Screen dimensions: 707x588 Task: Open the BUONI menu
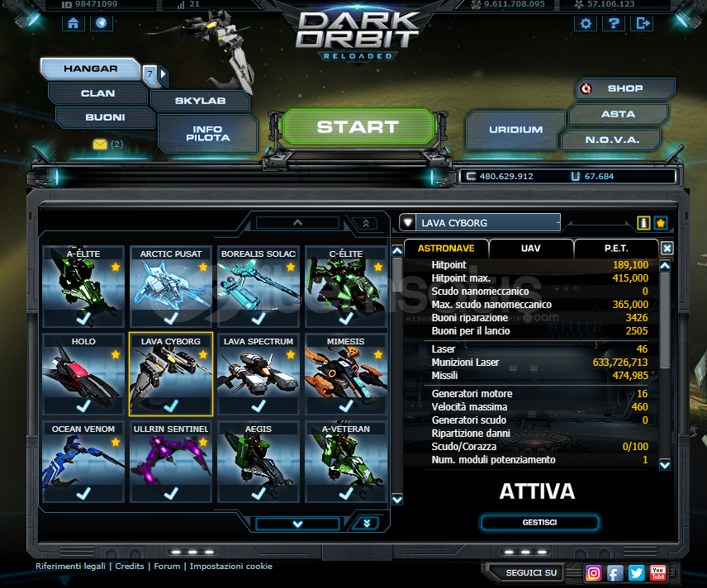click(105, 117)
